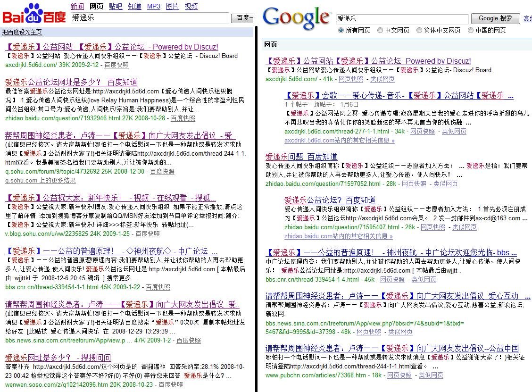Screen dimensions: 532x392
Task: Select the 中国的网页 radio option
Action: 470,30
